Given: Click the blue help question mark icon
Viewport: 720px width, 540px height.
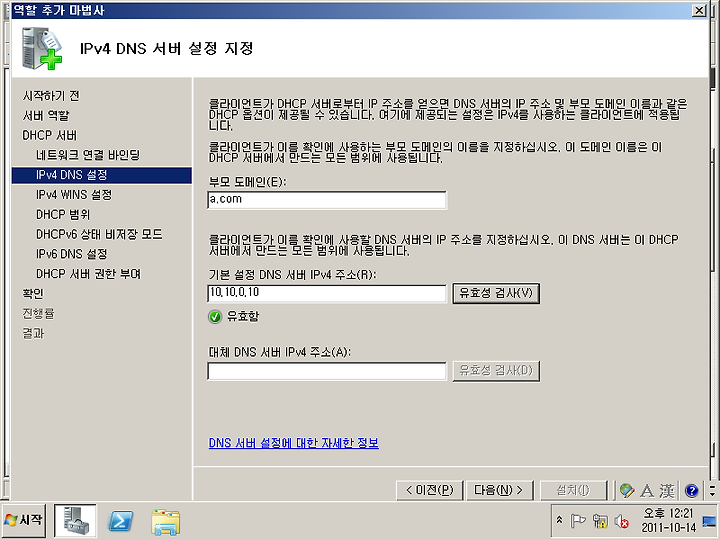Looking at the screenshot, I should coord(691,490).
